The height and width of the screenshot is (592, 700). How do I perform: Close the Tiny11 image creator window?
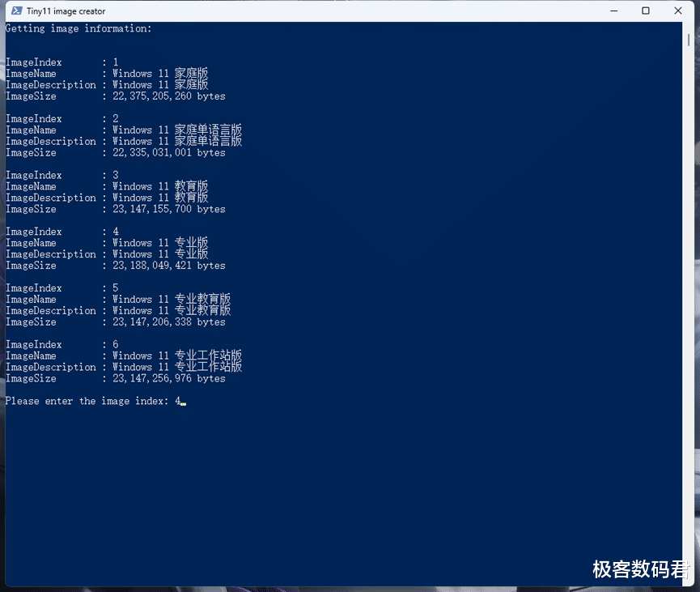tap(677, 11)
